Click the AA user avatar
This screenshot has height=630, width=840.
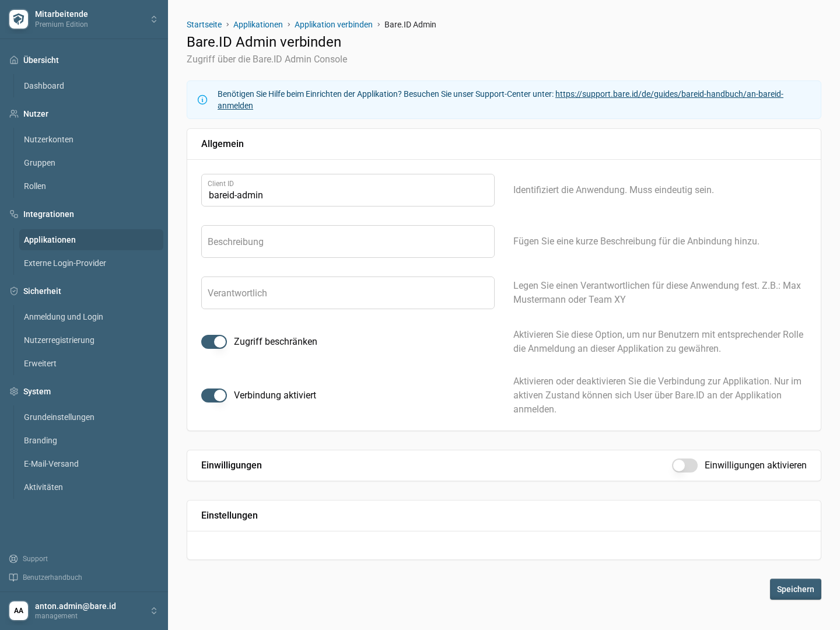(19, 611)
